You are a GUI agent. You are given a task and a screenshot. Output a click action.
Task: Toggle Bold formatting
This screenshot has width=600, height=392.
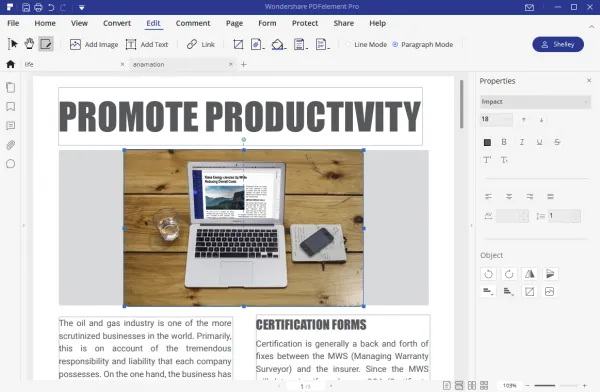504,142
